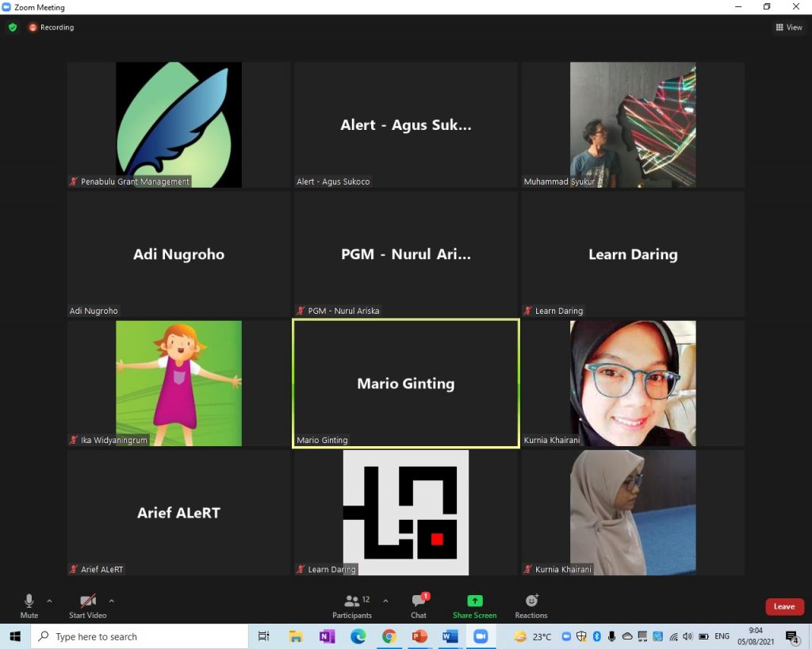The width and height of the screenshot is (812, 649).
Task: Open the clock showing 9:04 05/08/2021
Action: click(756, 636)
